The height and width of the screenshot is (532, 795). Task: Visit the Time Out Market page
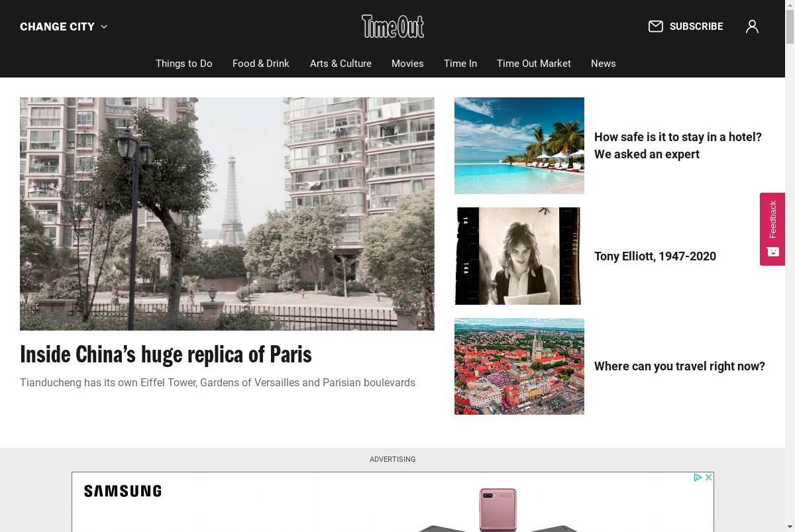pyautogui.click(x=534, y=64)
